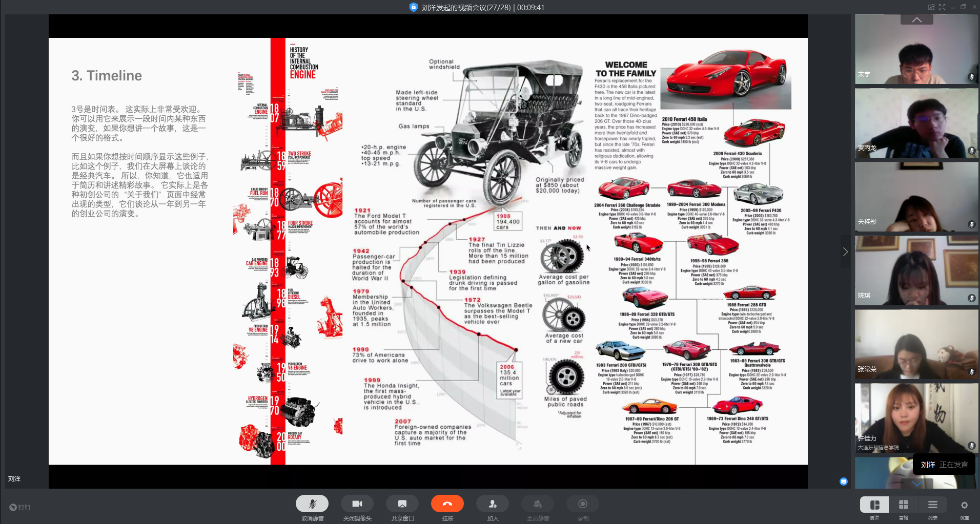This screenshot has height=524, width=980.
Task: Click muted mic icon on 关梓彤's video
Action: [971, 224]
